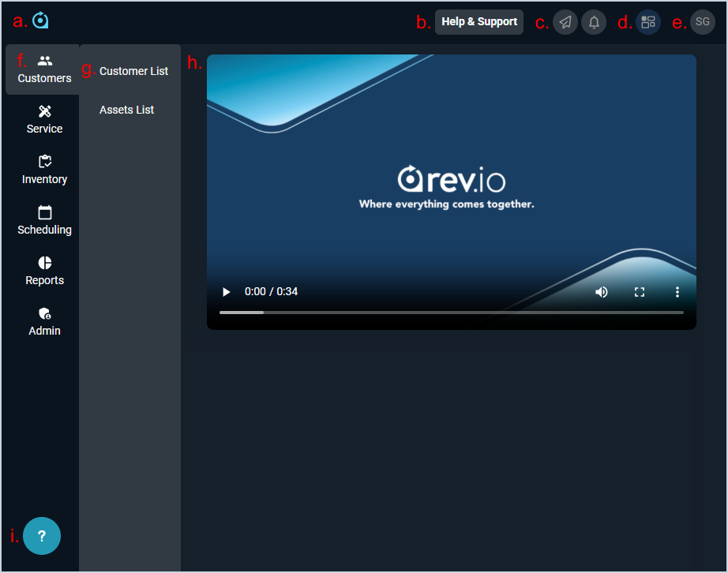Screen dimensions: 728x573
Task: Click the video progress bar
Action: click(451, 313)
